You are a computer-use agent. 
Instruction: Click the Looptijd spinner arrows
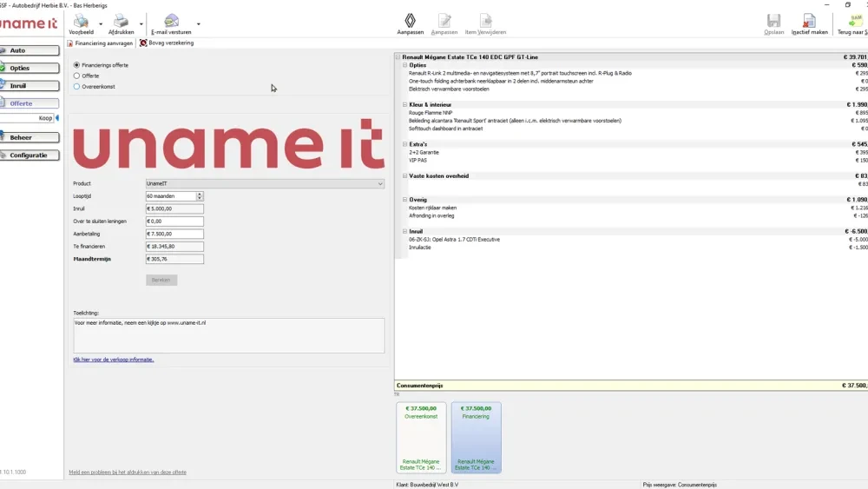point(200,196)
